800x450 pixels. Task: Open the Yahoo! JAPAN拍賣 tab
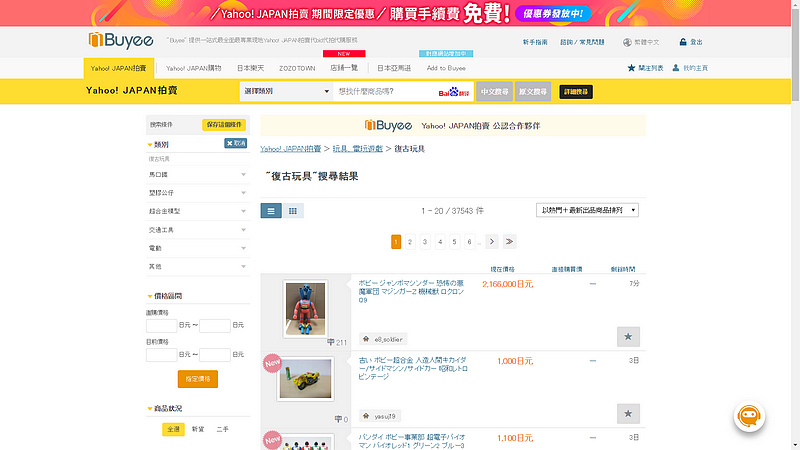(118, 68)
